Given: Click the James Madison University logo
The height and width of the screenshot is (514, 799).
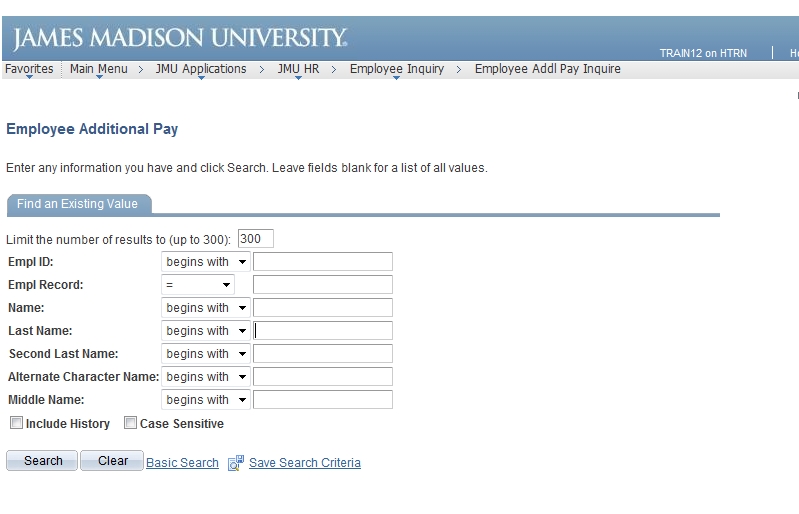Looking at the screenshot, I should pos(180,38).
